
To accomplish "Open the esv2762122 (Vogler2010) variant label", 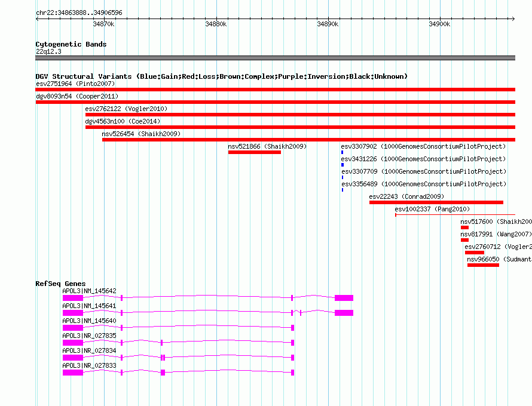I will coord(126,109).
